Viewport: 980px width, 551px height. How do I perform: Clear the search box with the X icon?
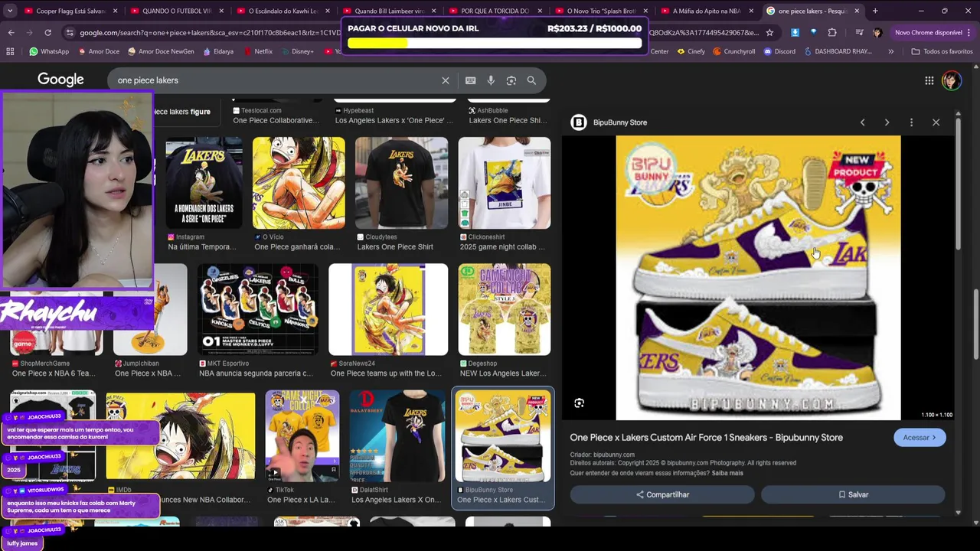tap(445, 80)
